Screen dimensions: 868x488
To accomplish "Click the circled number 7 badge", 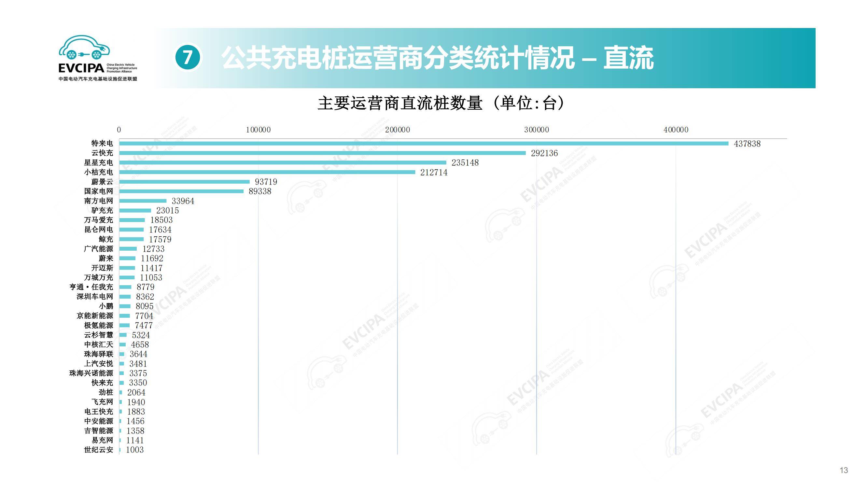I will point(187,57).
